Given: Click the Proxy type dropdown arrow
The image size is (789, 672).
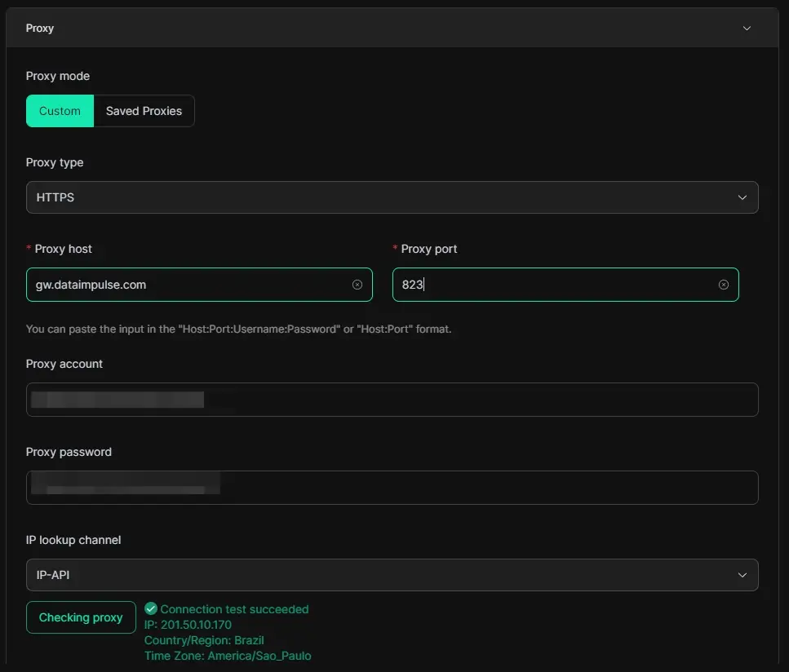Looking at the screenshot, I should tap(742, 197).
